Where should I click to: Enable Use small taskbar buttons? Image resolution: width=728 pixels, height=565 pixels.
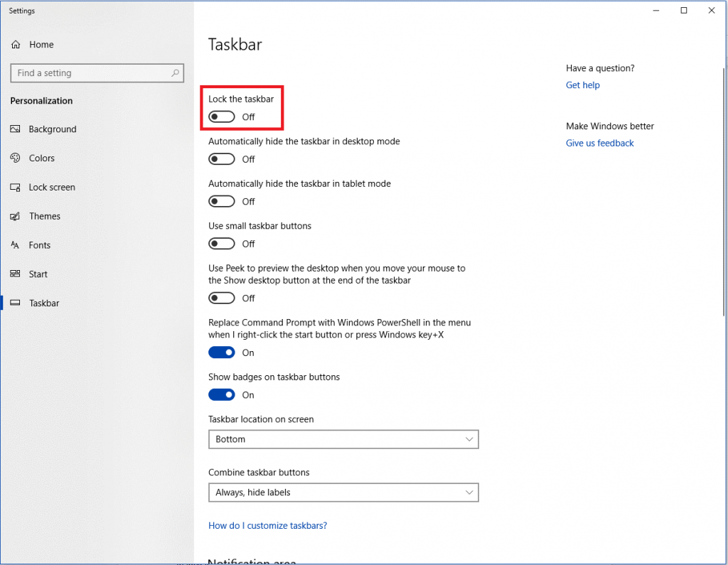tap(221, 243)
